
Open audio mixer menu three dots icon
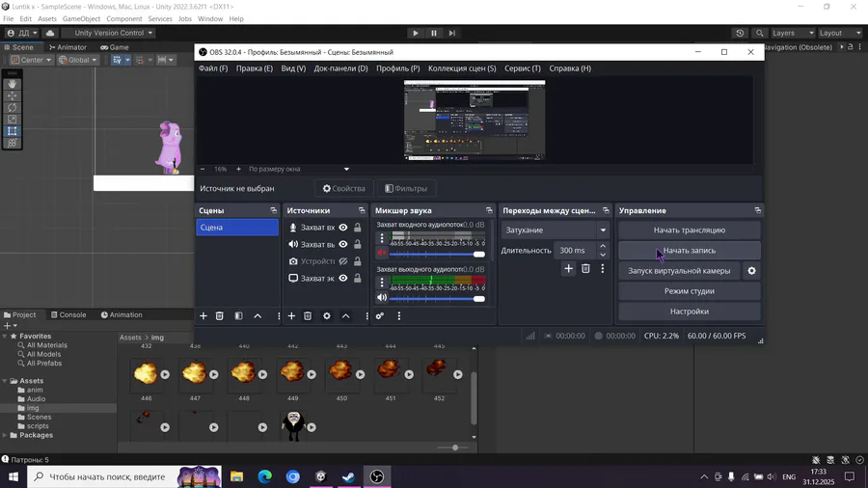(x=398, y=316)
